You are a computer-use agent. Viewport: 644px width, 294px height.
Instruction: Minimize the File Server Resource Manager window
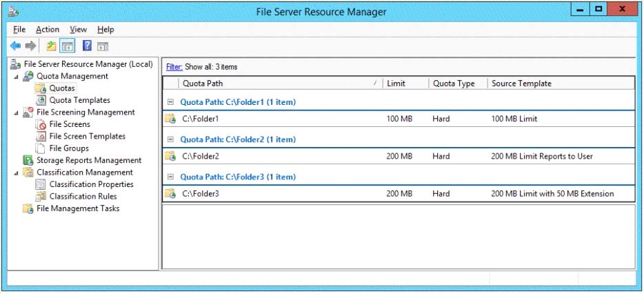581,9
